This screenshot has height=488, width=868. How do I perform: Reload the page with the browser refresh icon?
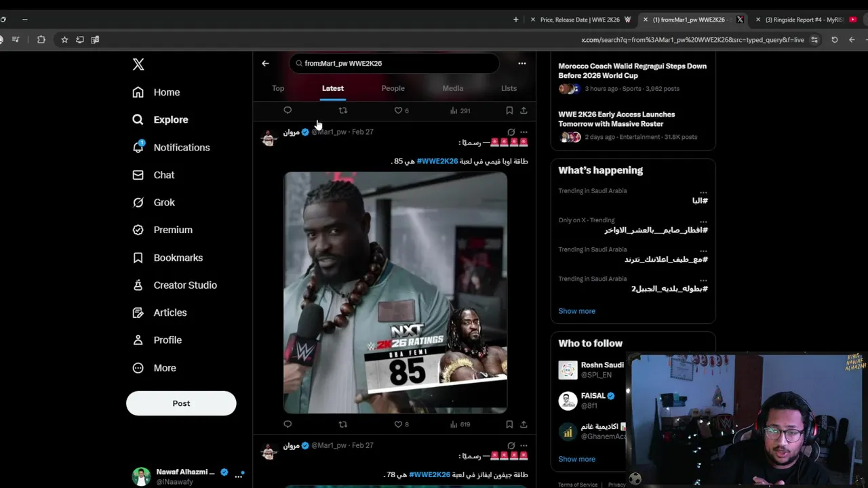[834, 40]
